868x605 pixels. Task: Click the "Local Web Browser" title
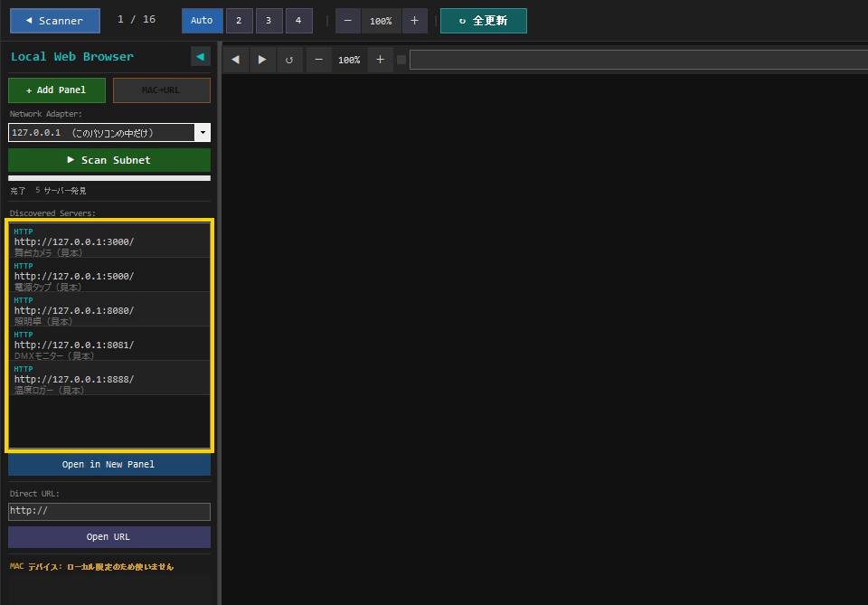tap(72, 56)
